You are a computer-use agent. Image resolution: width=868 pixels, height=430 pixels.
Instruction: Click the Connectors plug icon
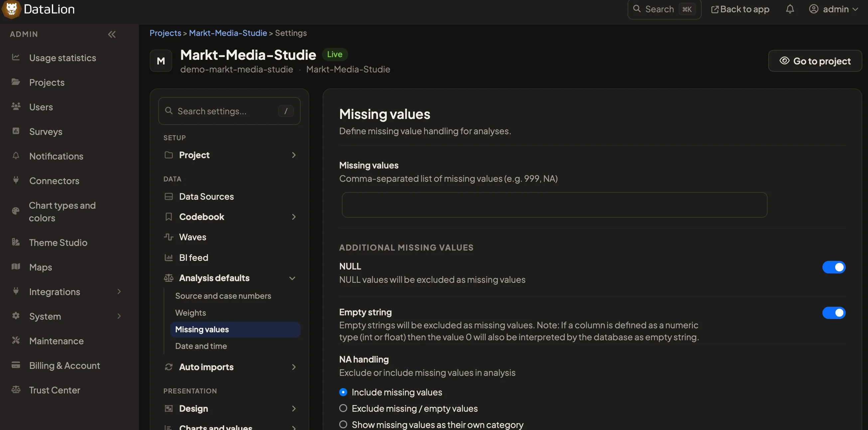point(16,180)
